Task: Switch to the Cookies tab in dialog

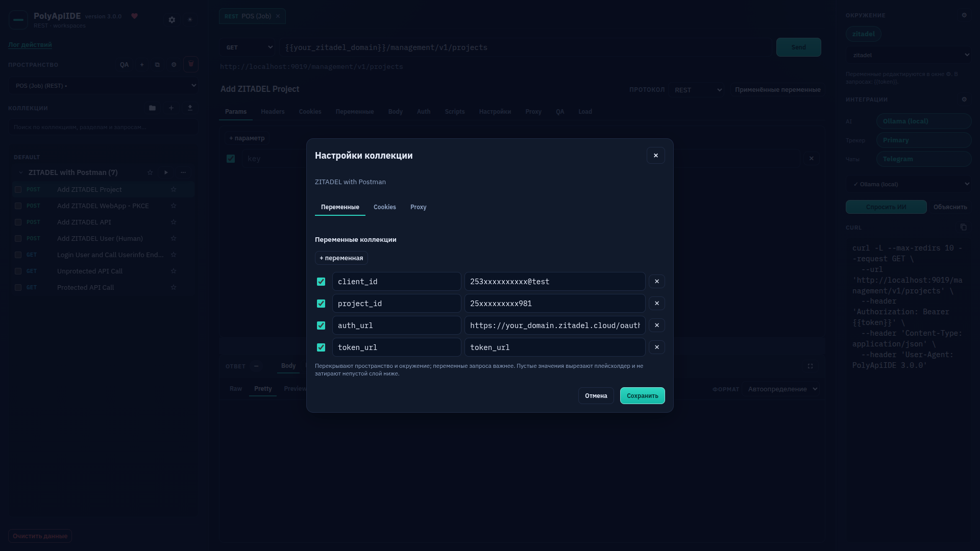Action: [x=385, y=207]
